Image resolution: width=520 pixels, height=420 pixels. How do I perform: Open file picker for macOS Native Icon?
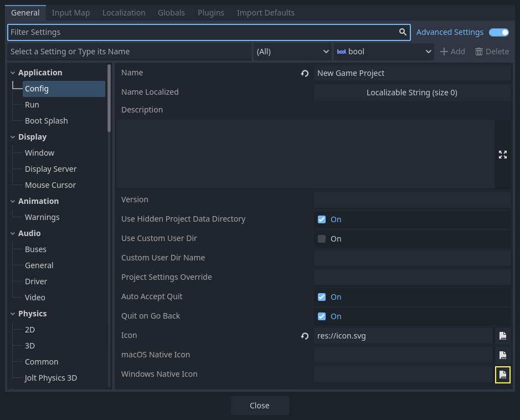(x=502, y=355)
